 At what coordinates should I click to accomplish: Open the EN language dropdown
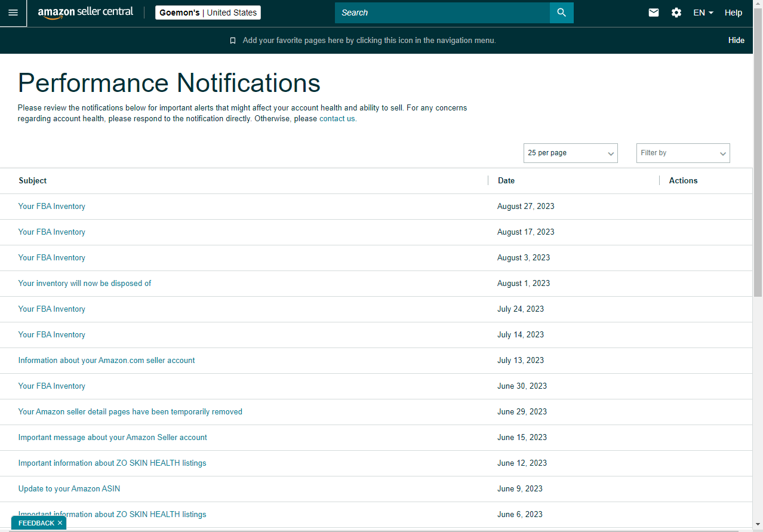[x=703, y=13]
